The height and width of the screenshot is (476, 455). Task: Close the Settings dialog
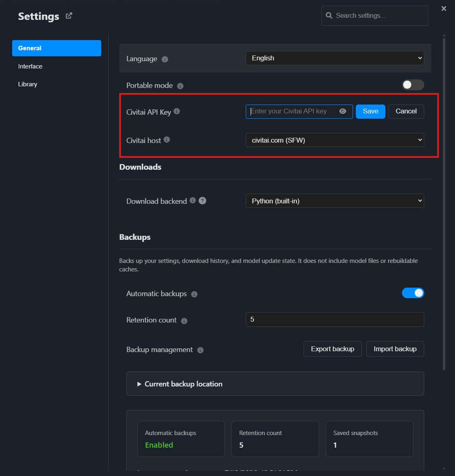point(444,9)
